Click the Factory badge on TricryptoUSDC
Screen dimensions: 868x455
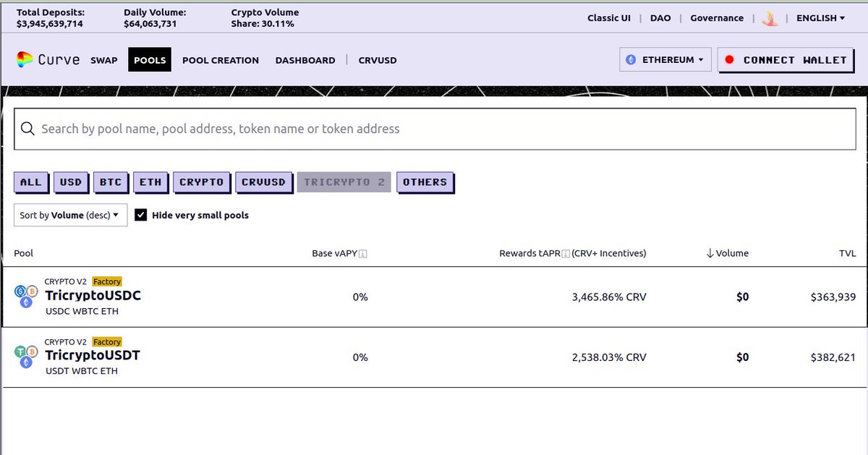tap(107, 281)
